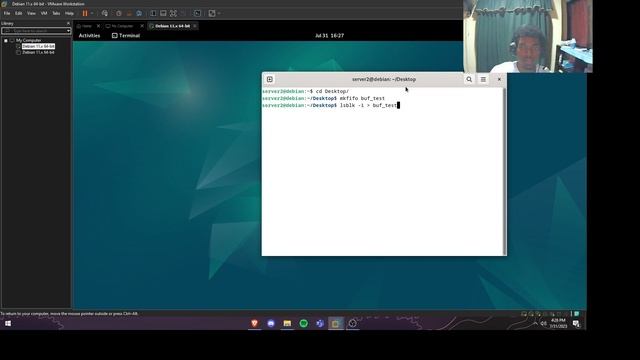
Task: Open Spotify from the taskbar
Action: point(304,323)
